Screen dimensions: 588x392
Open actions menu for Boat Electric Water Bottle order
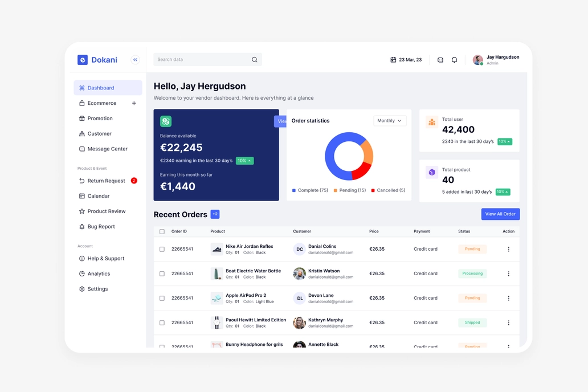point(508,274)
